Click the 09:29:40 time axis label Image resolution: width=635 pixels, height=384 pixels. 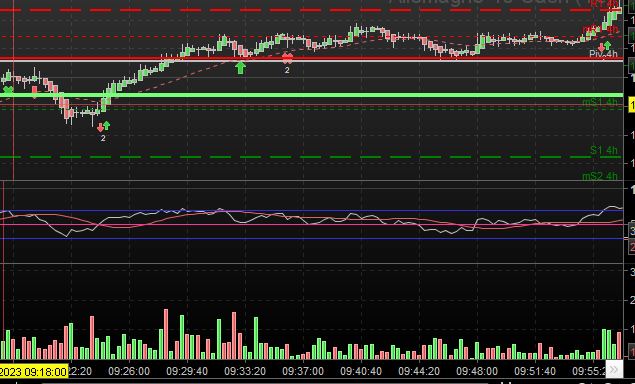coord(187,371)
